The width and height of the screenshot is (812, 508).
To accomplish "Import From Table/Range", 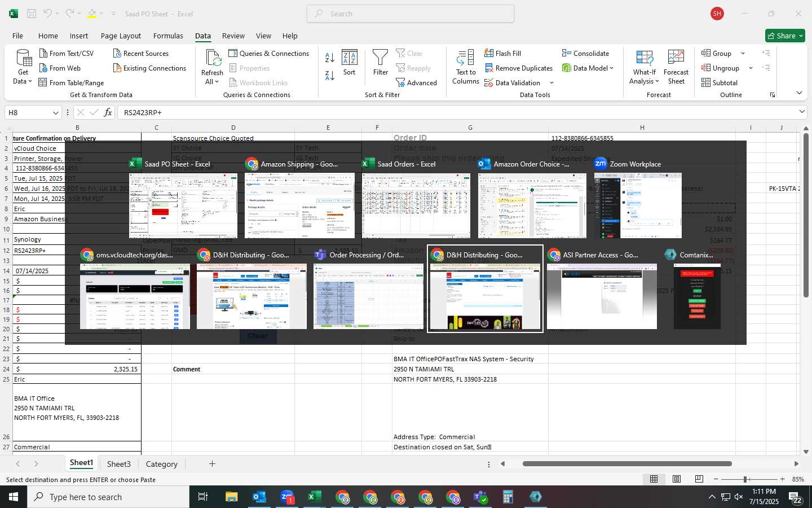I will (71, 82).
